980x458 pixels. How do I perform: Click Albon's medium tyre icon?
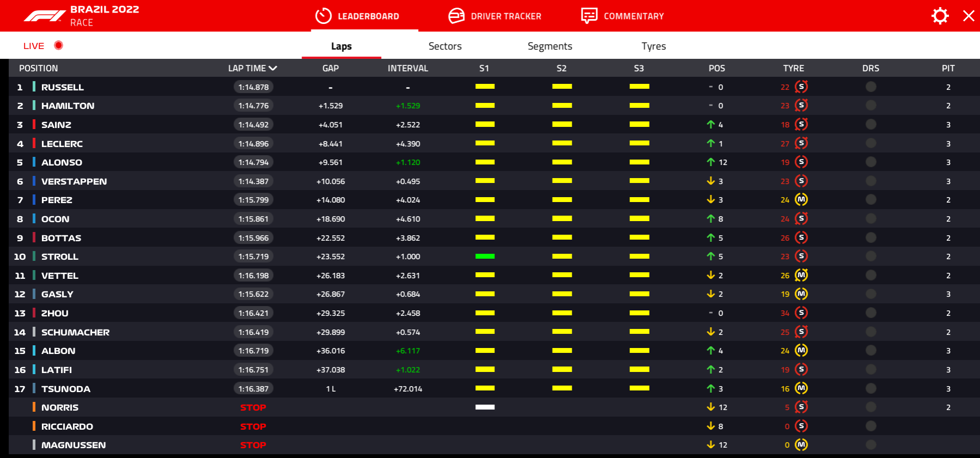coord(801,350)
